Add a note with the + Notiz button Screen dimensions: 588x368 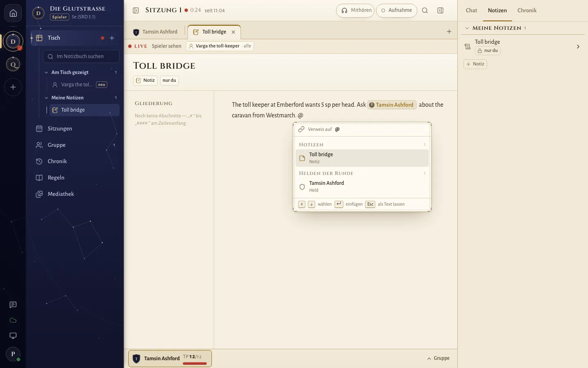point(475,64)
